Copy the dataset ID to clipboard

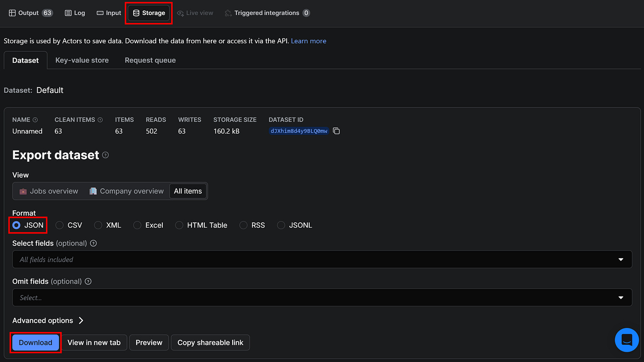tap(336, 131)
